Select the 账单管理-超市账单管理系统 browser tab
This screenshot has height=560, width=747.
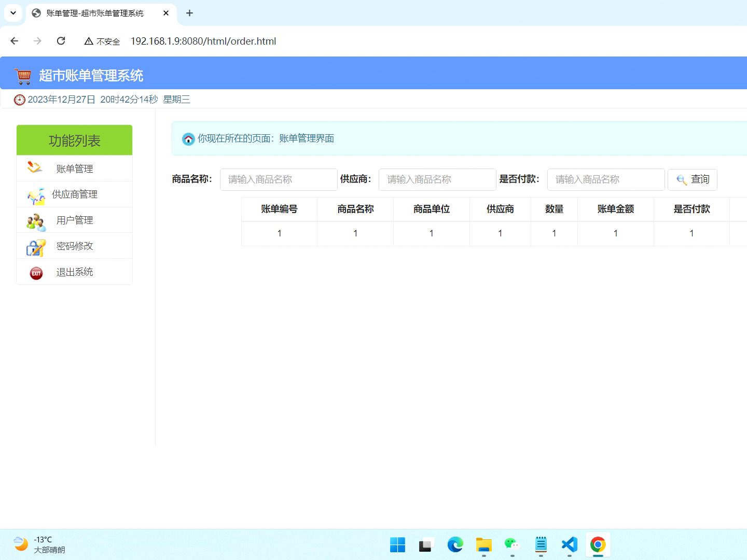tap(101, 13)
